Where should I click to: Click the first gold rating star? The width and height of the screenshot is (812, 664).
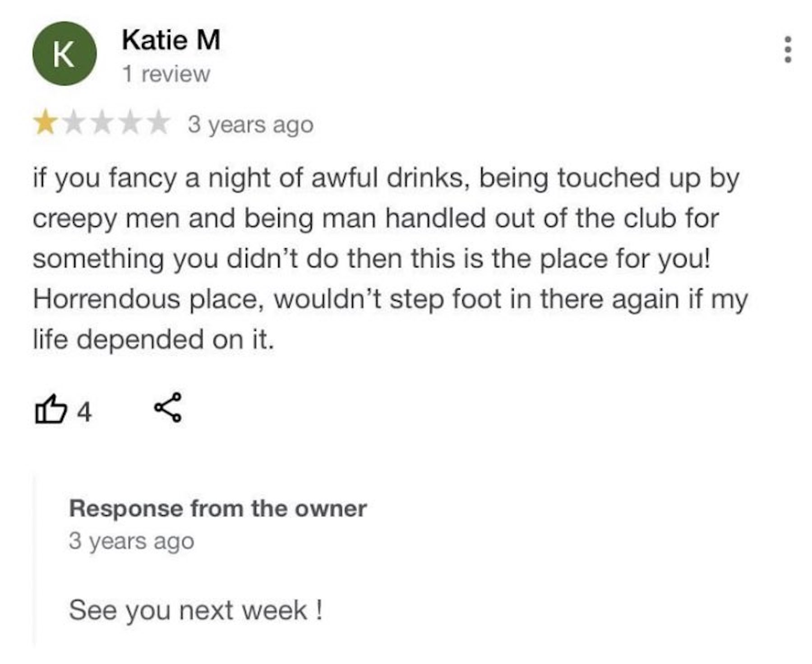pyautogui.click(x=46, y=124)
